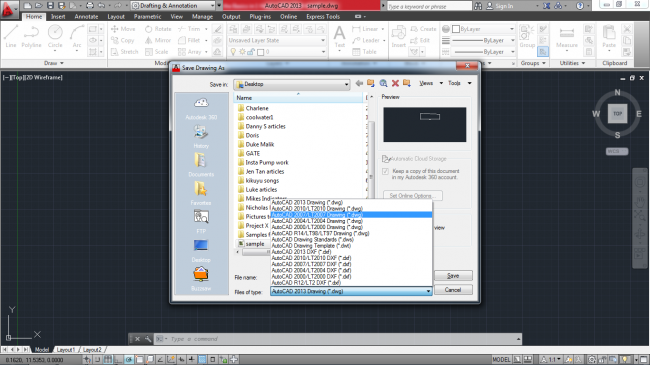Click the application menu A logo button

tap(8, 9)
